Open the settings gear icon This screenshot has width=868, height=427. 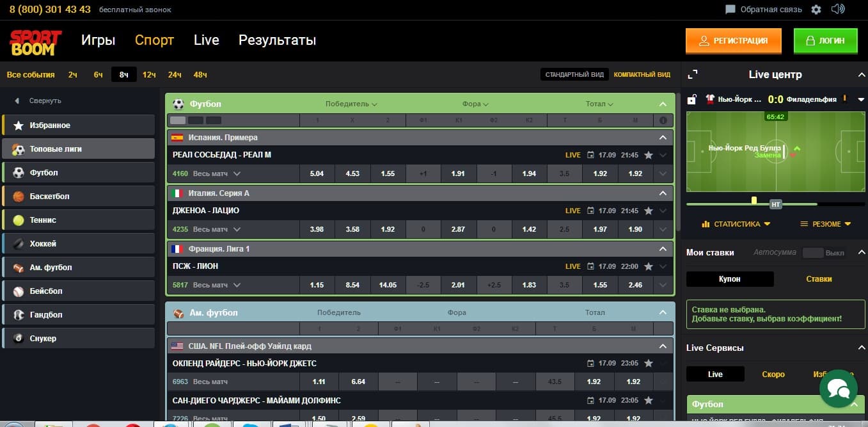(816, 10)
